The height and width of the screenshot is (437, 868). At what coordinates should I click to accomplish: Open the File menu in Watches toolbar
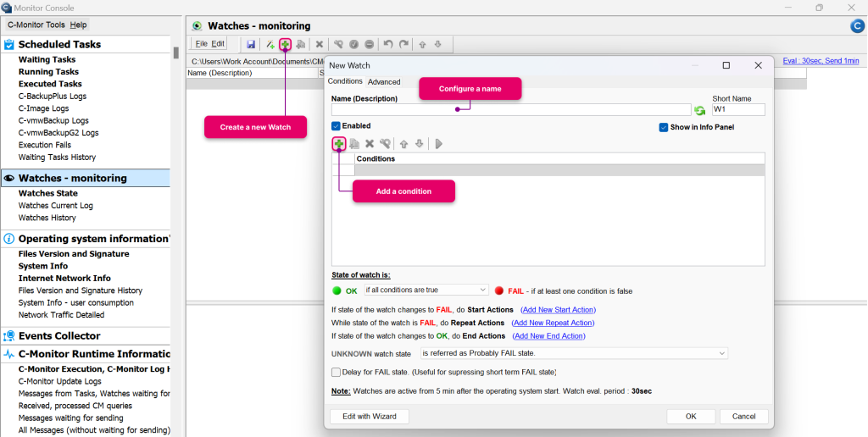click(x=201, y=44)
